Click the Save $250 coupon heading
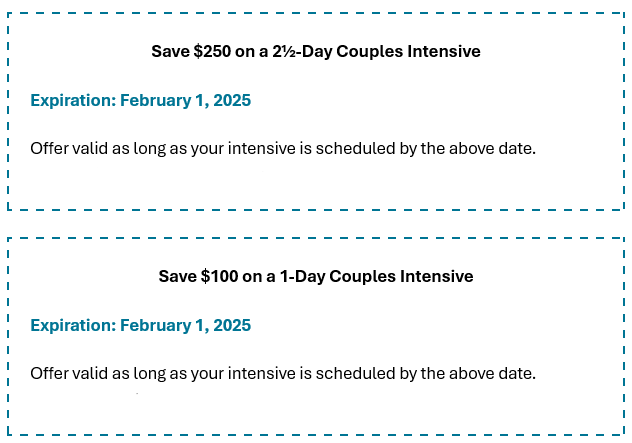The height and width of the screenshot is (443, 632). 316,52
